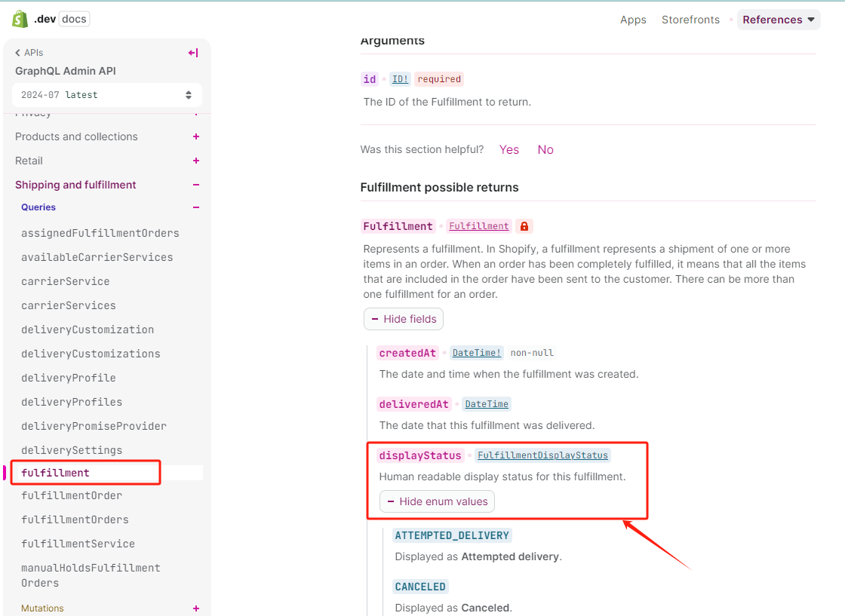Image resolution: width=845 pixels, height=616 pixels.
Task: Open deliveryProfile query page
Action: (69, 378)
